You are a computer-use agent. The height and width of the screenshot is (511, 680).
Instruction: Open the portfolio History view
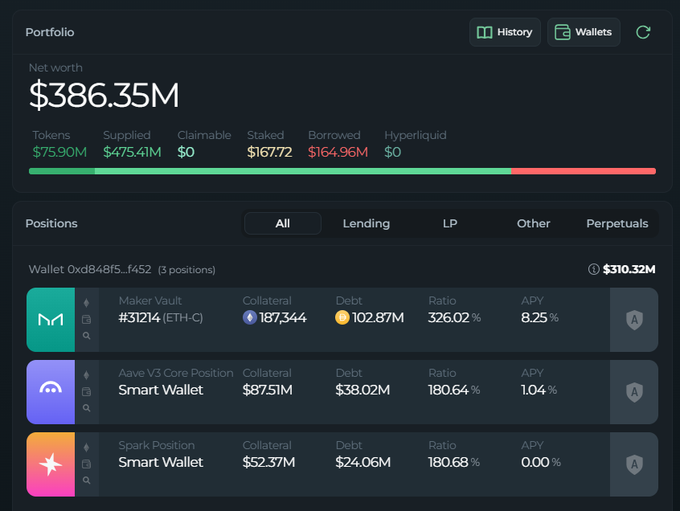coord(505,32)
